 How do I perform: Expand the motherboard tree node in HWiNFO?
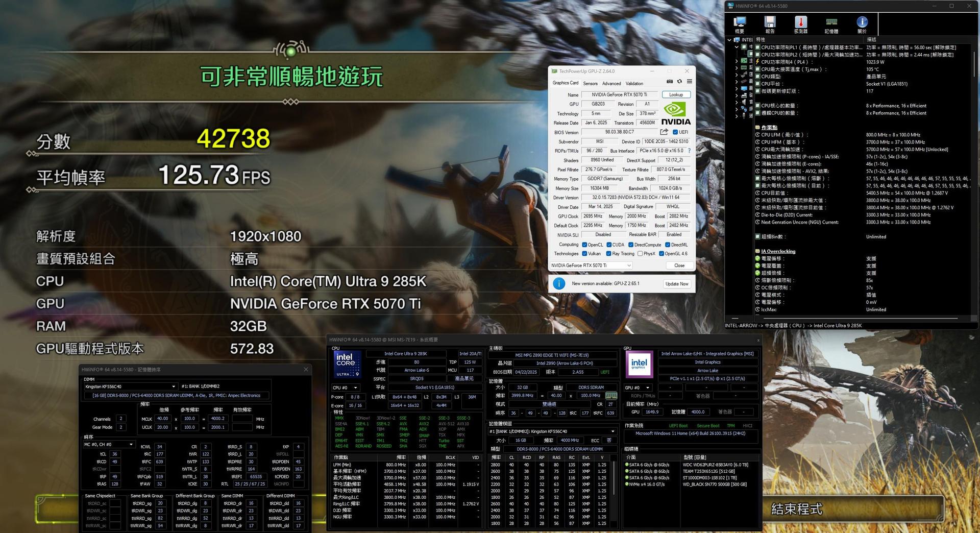coord(737,61)
